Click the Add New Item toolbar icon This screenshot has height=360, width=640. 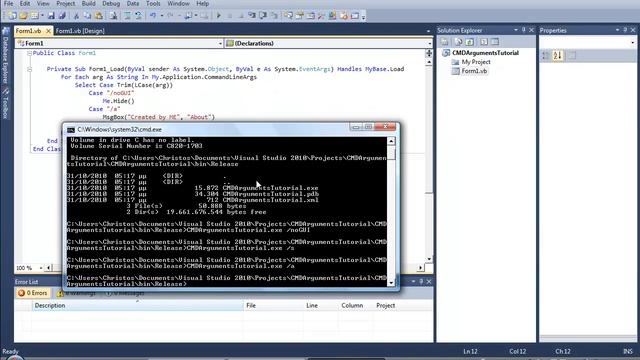(x=36, y=16)
